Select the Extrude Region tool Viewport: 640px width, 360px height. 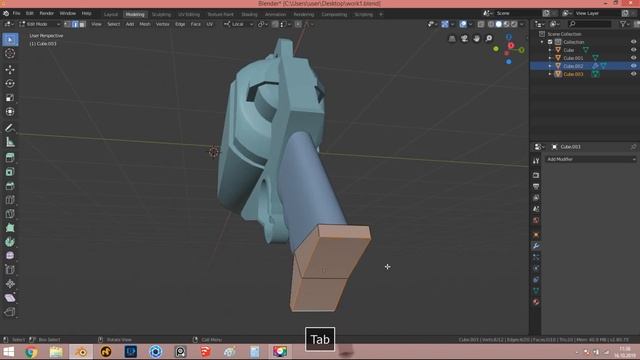click(x=10, y=158)
